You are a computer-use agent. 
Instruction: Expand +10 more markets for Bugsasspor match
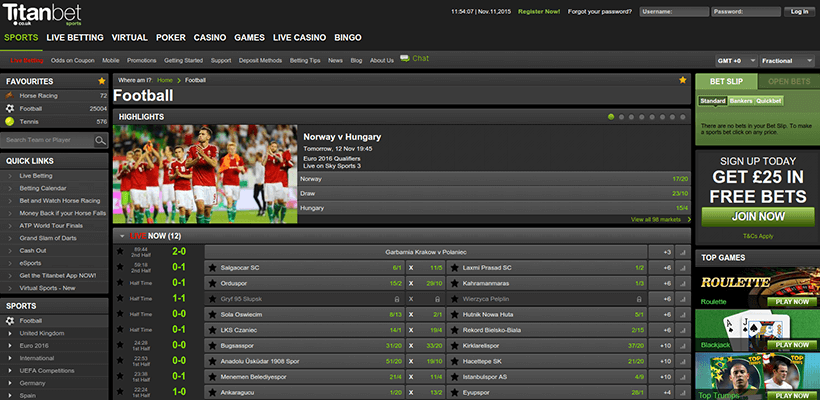pos(661,346)
